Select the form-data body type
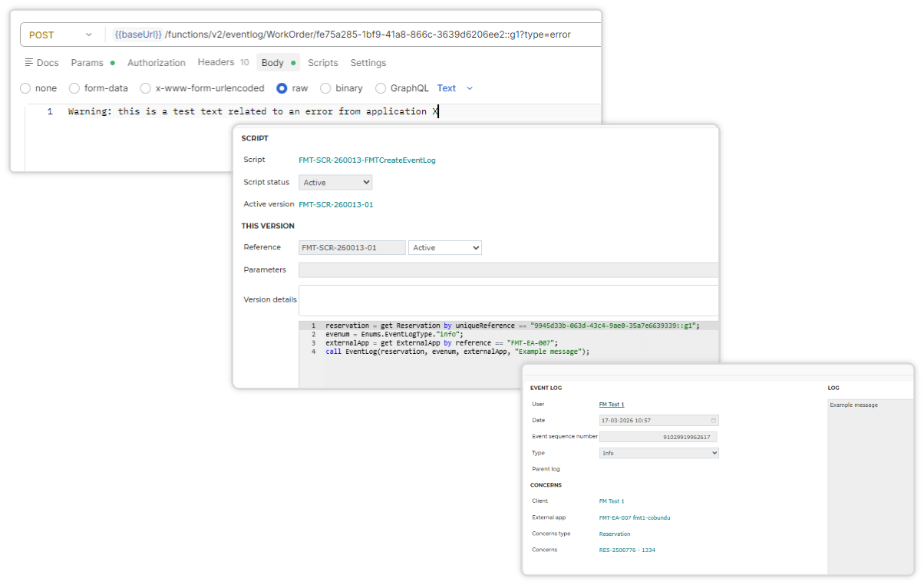The width and height of the screenshot is (924, 585). pyautogui.click(x=99, y=88)
